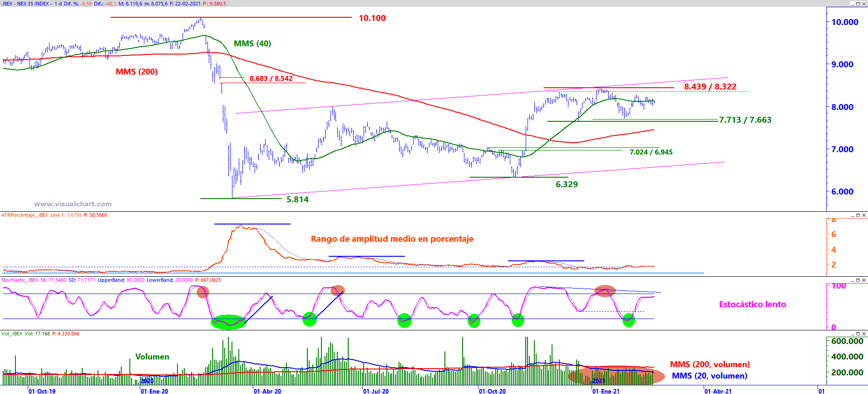The height and width of the screenshot is (394, 868).
Task: Minimize the IBEX 35 price chart panel
Action: [852, 4]
